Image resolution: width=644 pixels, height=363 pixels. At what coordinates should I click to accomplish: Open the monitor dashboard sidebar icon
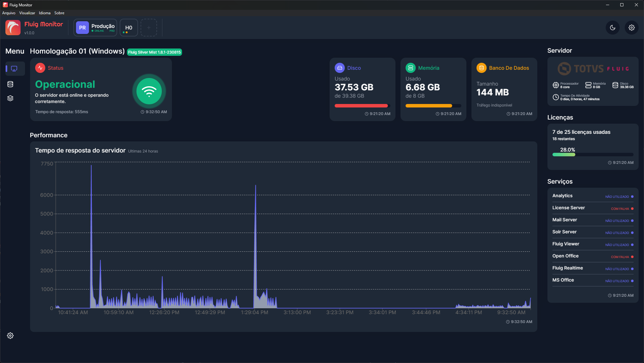[14, 68]
